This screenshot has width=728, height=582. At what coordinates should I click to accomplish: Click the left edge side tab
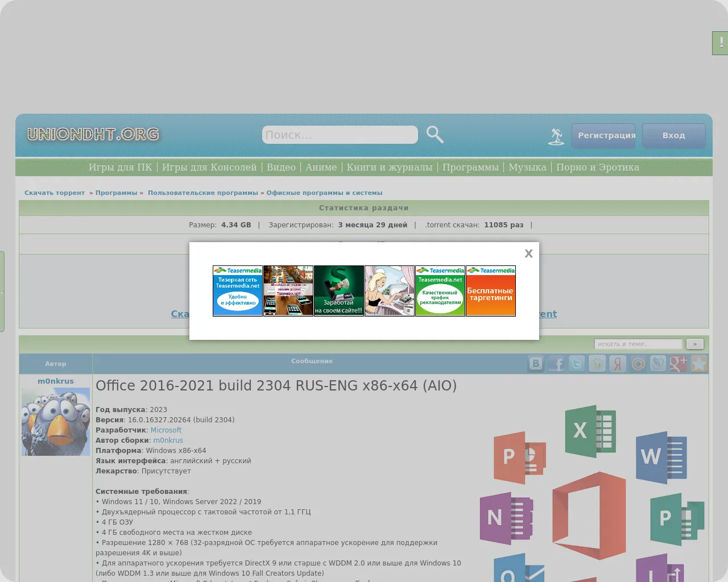(x=2, y=292)
